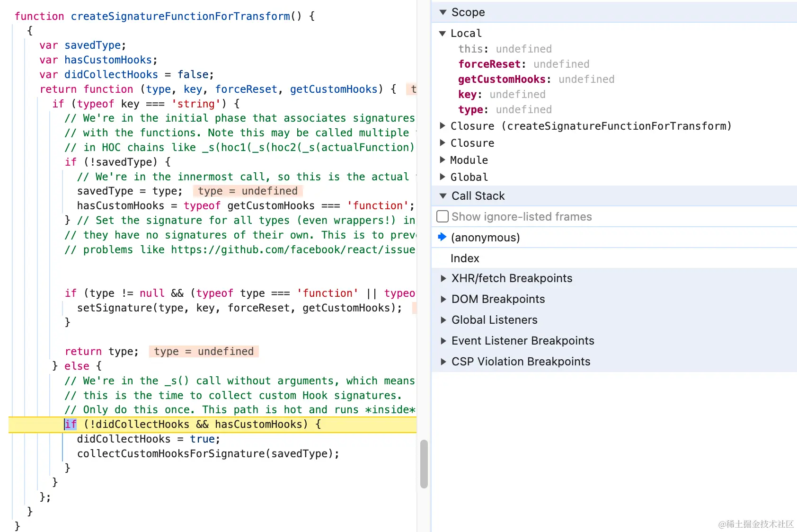Click the Event Listener Breakpoints label

(522, 341)
